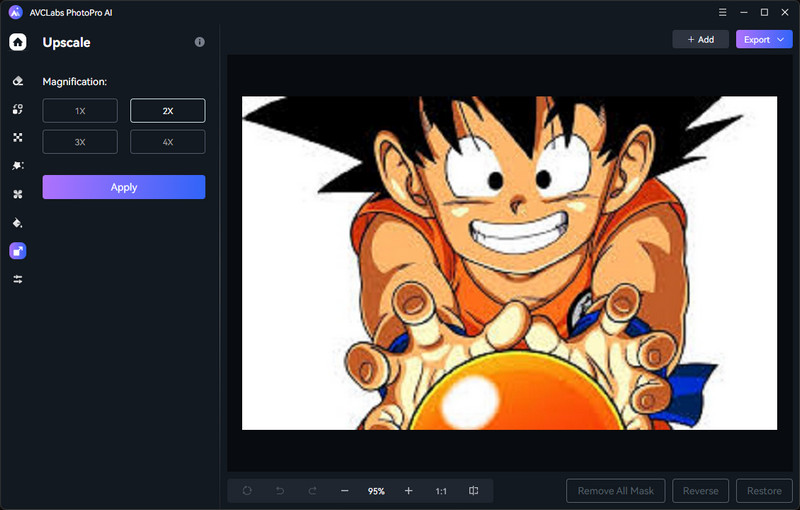Click the AVCLabs PhotoPro AI logo
The height and width of the screenshot is (510, 800).
pyautogui.click(x=16, y=12)
